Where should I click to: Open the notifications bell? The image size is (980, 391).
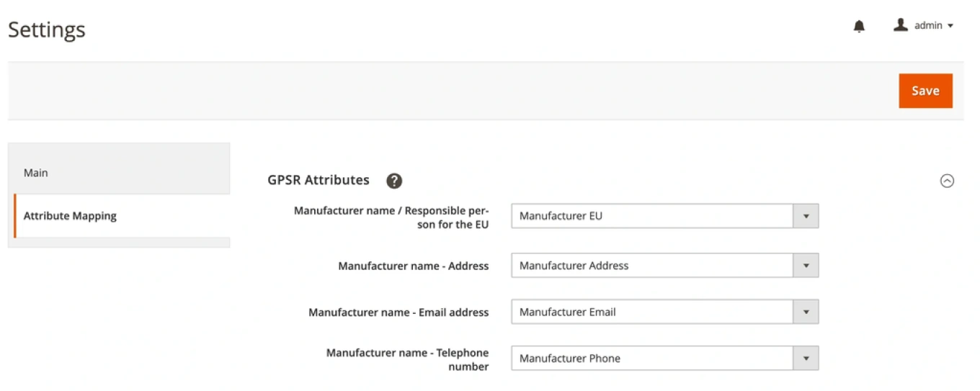click(859, 27)
